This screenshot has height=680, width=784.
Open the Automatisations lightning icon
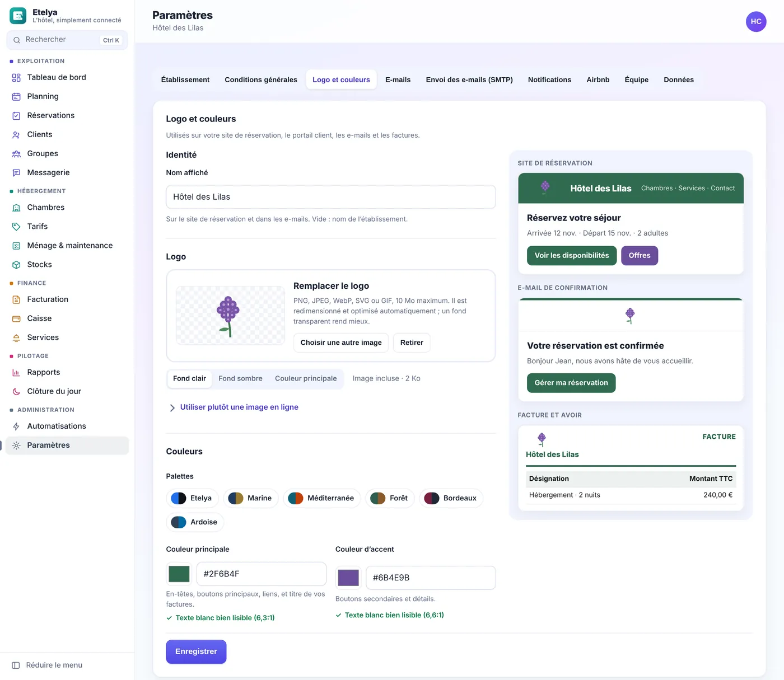coord(16,426)
